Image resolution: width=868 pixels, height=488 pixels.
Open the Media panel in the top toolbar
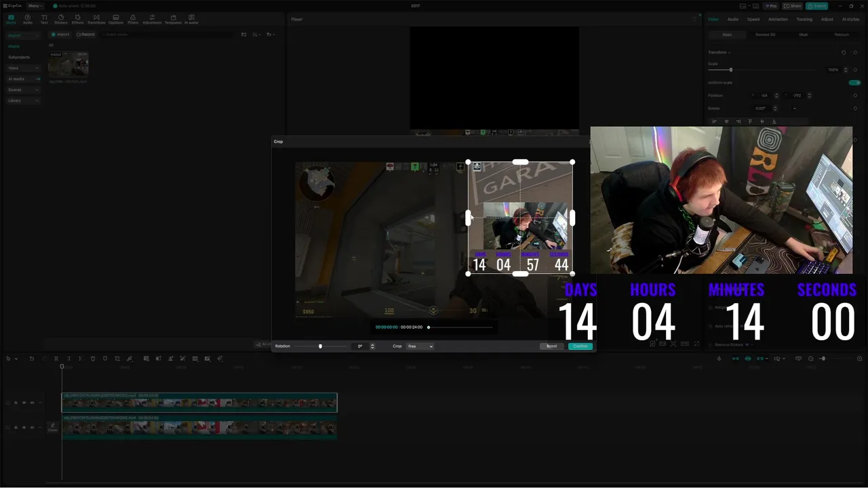(11, 19)
